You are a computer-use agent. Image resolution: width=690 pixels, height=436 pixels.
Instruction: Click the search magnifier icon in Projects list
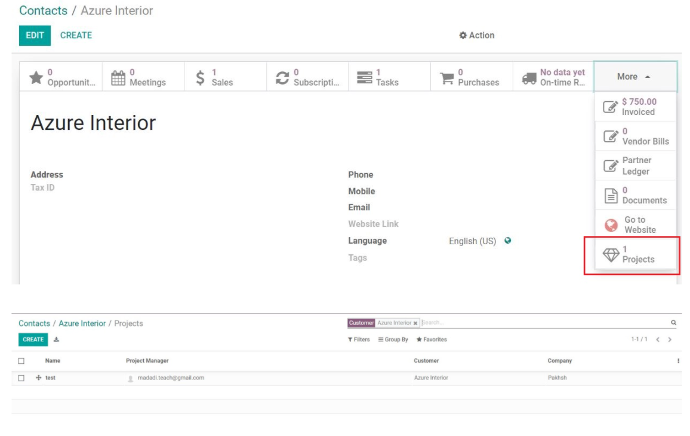click(x=673, y=322)
